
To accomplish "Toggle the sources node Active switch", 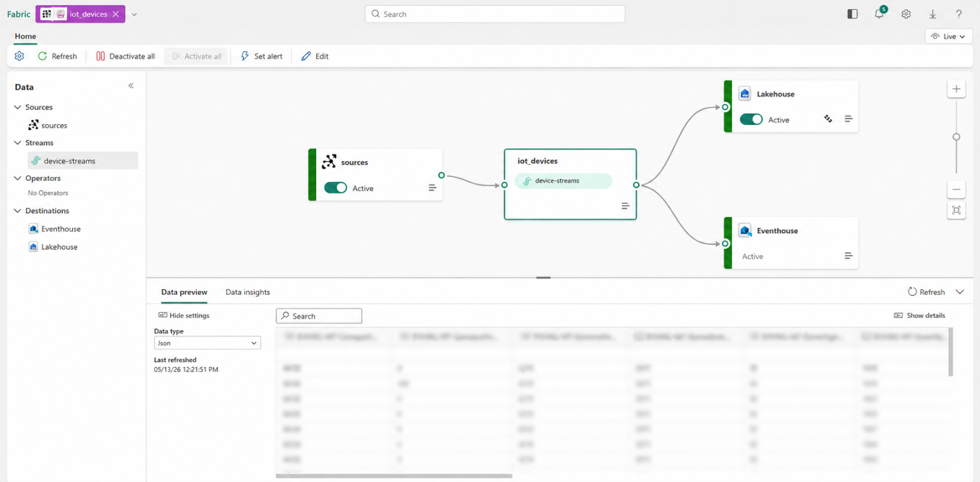I will (x=335, y=188).
